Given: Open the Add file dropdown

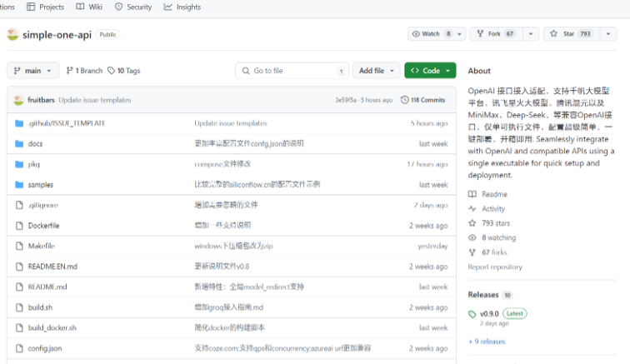Looking at the screenshot, I should coord(377,71).
